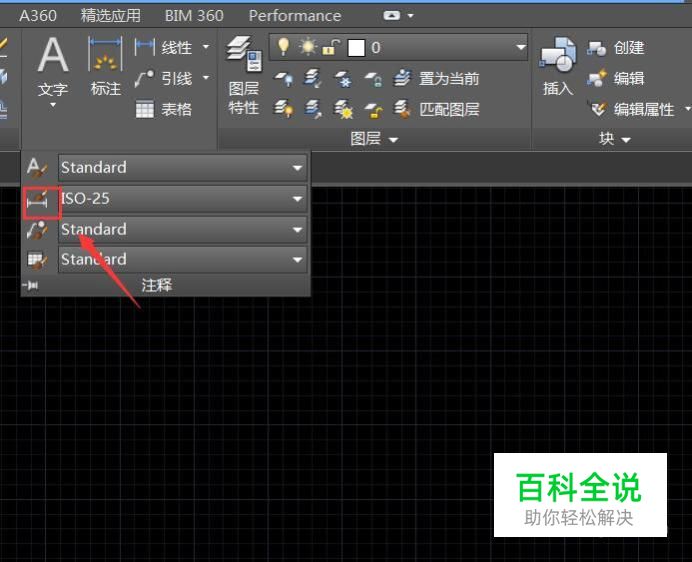Open ribbon minimize options arrow
The height and width of the screenshot is (562, 692).
pyautogui.click(x=411, y=16)
